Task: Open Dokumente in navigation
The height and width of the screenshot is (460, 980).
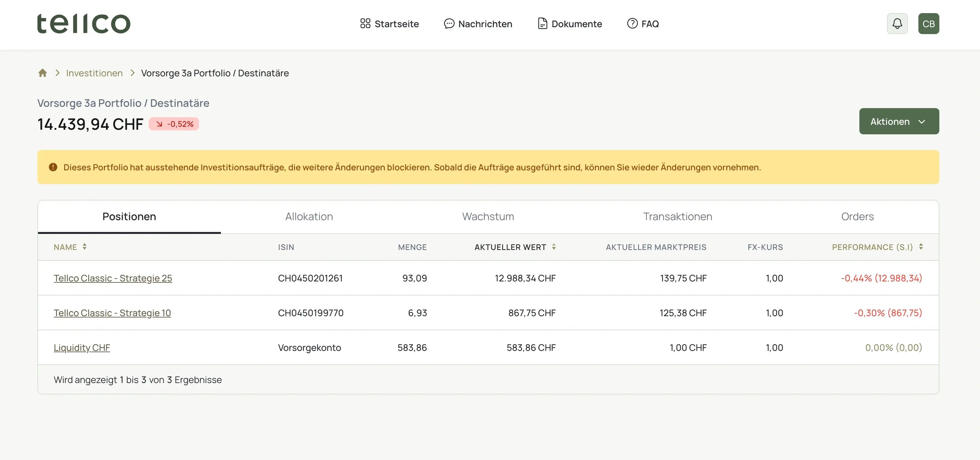Action: point(570,24)
